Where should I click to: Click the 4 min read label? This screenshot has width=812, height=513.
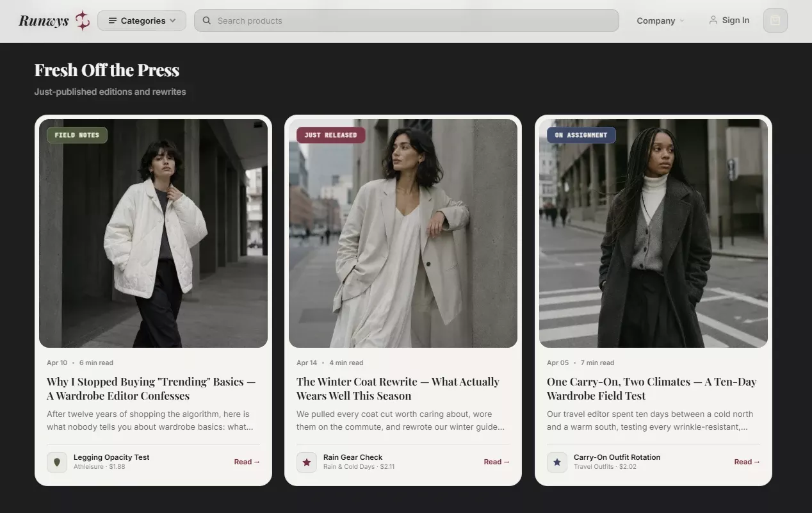click(x=346, y=362)
